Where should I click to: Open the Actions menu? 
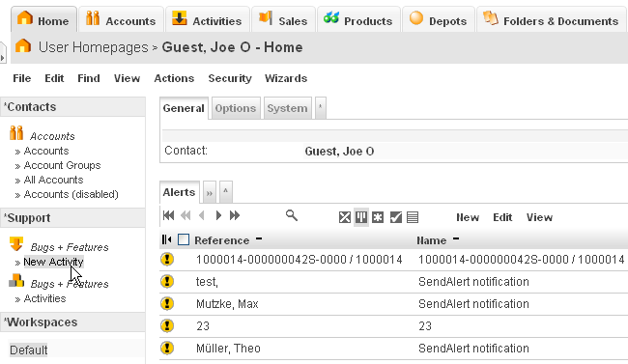coord(174,78)
